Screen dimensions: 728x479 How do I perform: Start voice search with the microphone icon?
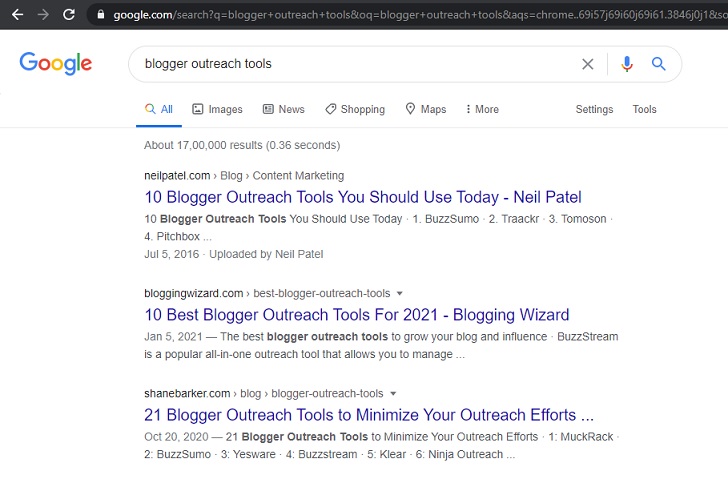(627, 64)
